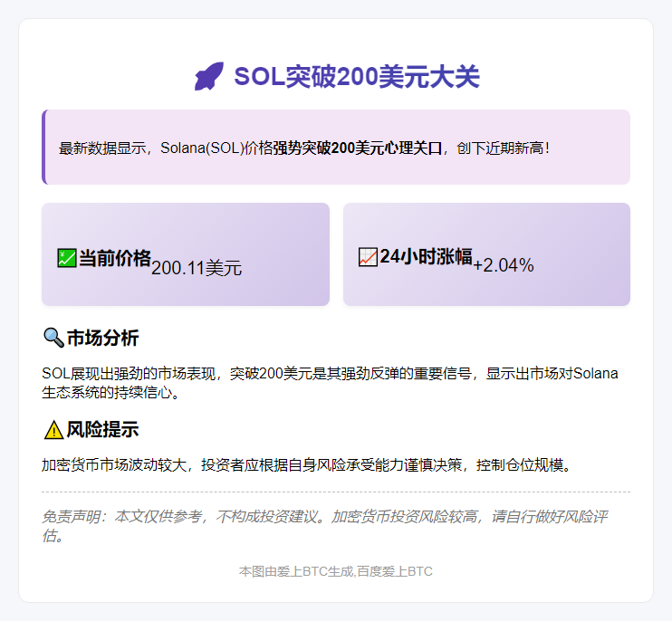This screenshot has height=621, width=672.
Task: Click the risk paragraph beginning 加密货币市场波动较大
Action: pos(306,464)
